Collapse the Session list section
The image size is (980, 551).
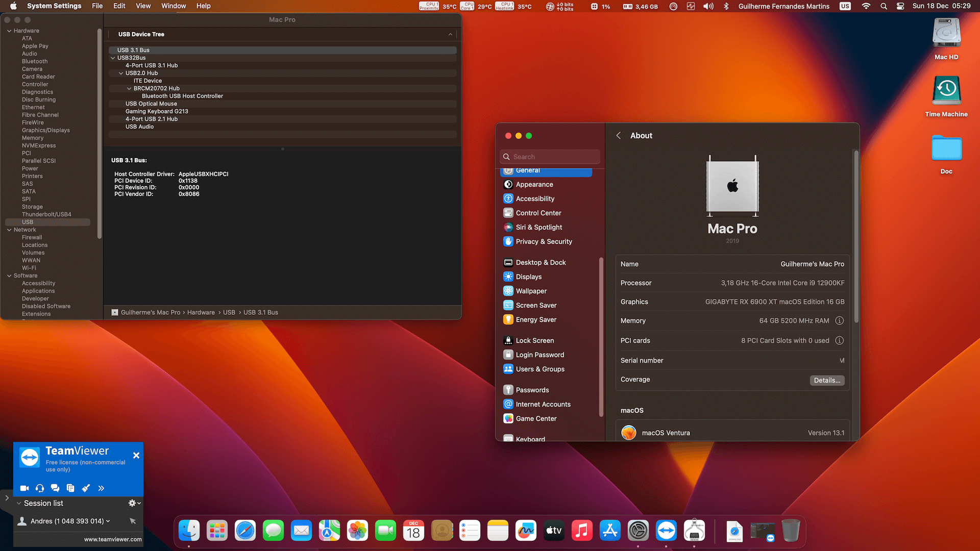19,503
